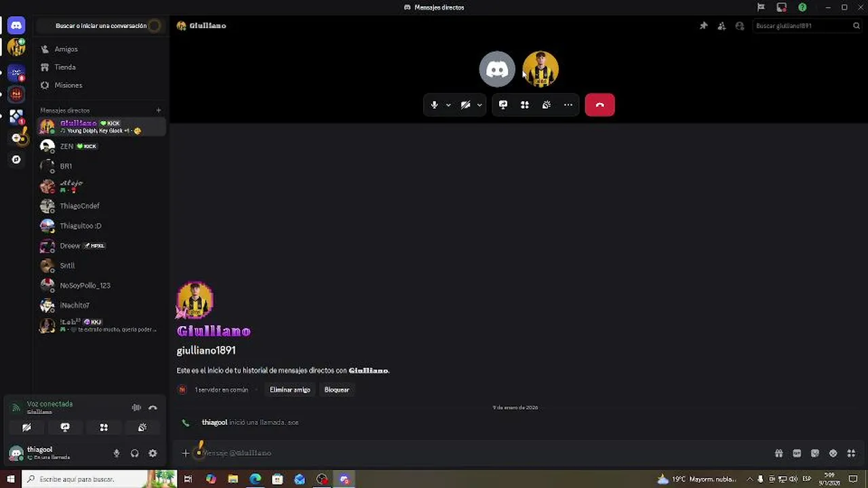Open the GIF picker icon
The width and height of the screenshot is (868, 488).
pos(797,453)
